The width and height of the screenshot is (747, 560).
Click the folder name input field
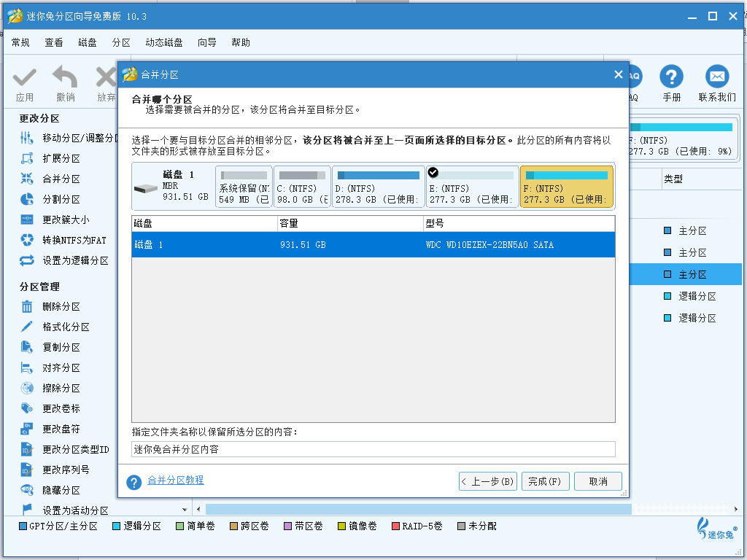point(373,449)
